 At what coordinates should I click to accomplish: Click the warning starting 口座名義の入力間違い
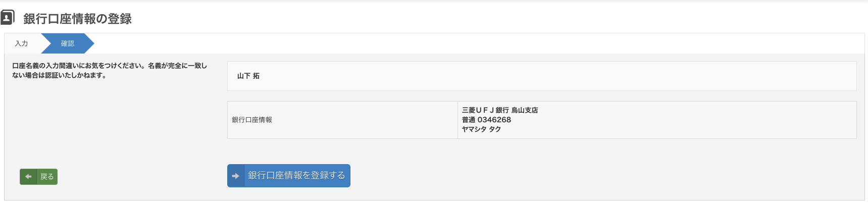tap(110, 66)
